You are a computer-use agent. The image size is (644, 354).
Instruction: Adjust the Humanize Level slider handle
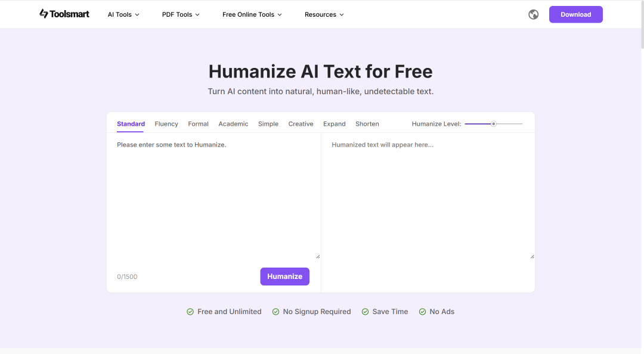coord(494,123)
